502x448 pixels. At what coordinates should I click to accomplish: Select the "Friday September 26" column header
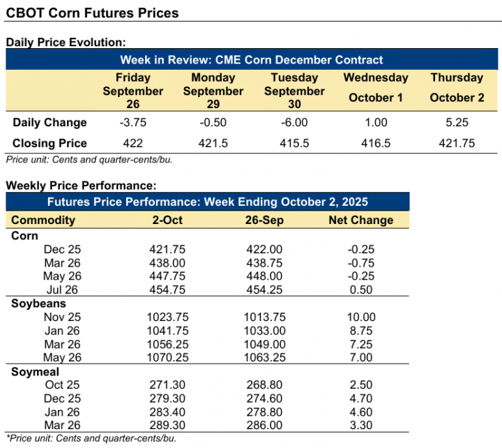point(132,91)
